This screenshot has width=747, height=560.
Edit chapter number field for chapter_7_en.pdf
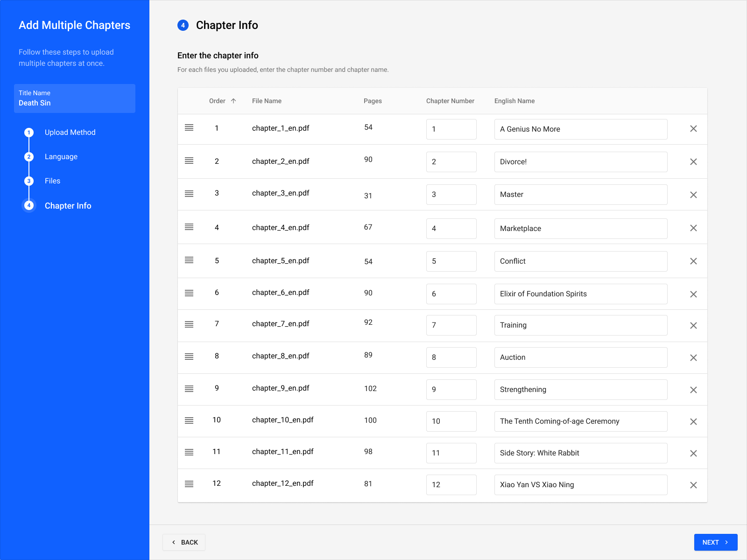pyautogui.click(x=451, y=325)
